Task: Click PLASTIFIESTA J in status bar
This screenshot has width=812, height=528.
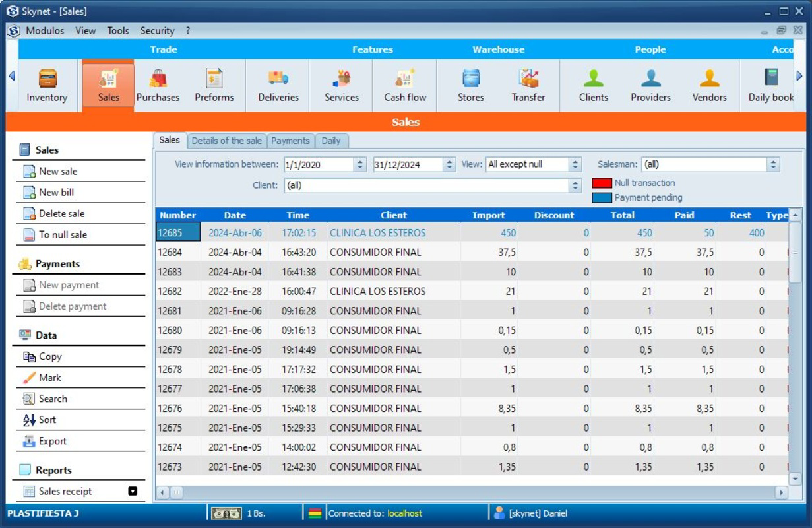Action: (43, 513)
